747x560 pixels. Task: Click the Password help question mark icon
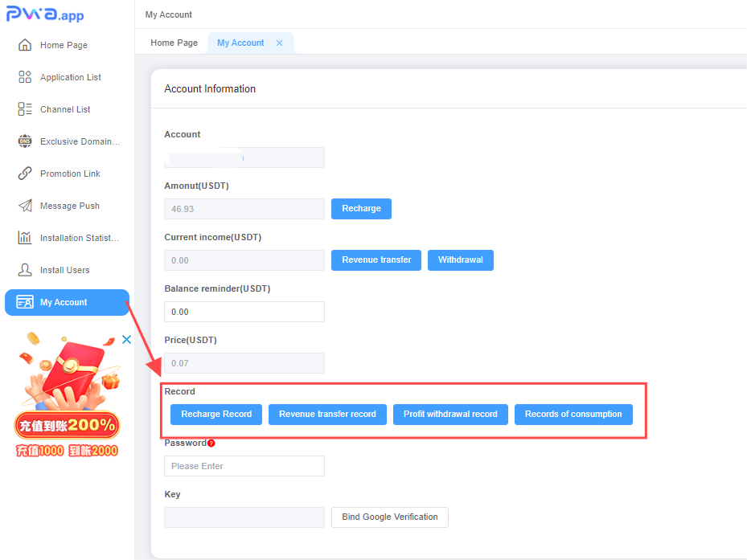(x=211, y=443)
